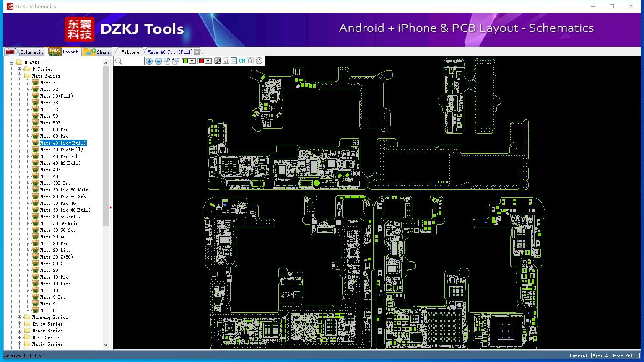Expand the Magic Series folder
The image size is (644, 362).
click(x=20, y=344)
